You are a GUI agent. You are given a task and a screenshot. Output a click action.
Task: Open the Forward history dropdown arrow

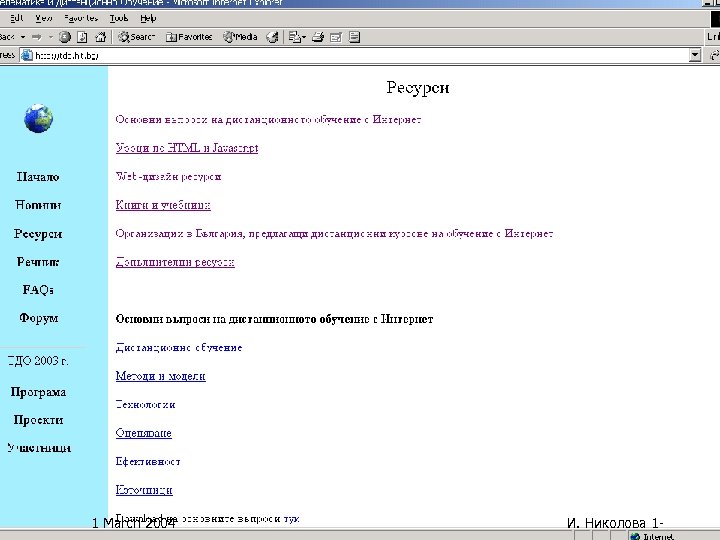51,37
